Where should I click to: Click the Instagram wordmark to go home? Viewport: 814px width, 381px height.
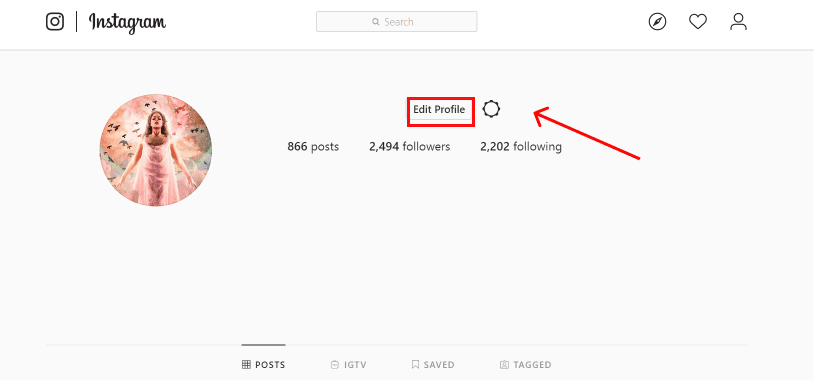(x=127, y=22)
